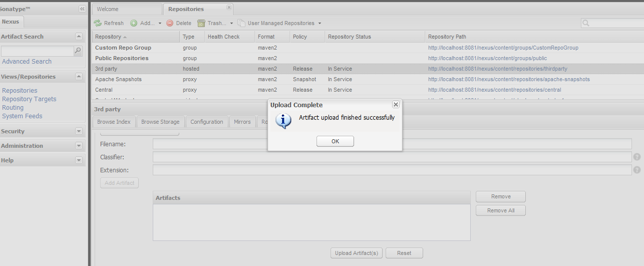Open the Trash... menu
Image resolution: width=644 pixels, height=266 pixels.
click(x=215, y=23)
